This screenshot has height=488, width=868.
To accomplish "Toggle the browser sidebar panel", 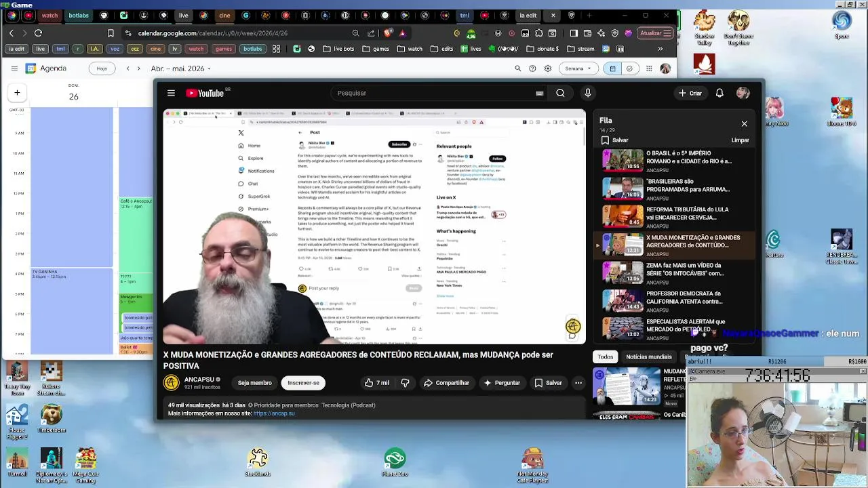I will click(574, 33).
